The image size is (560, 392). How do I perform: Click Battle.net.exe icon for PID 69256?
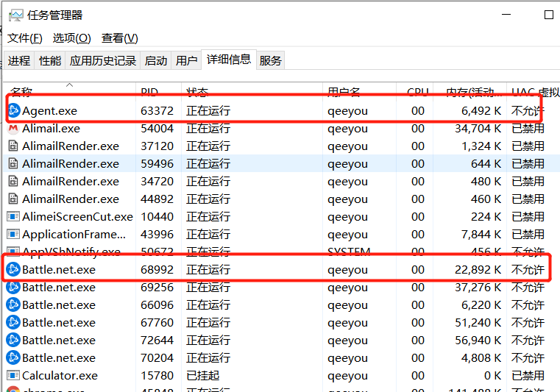[x=13, y=287]
